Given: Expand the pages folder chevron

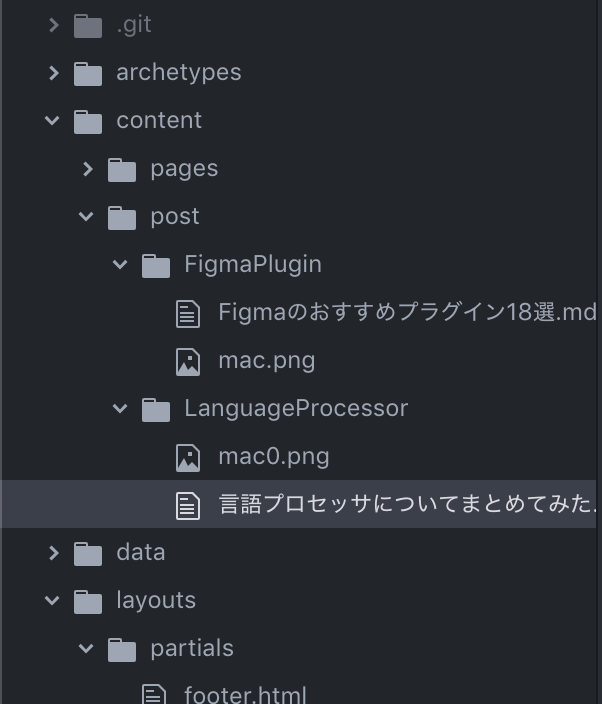Looking at the screenshot, I should pyautogui.click(x=88, y=169).
